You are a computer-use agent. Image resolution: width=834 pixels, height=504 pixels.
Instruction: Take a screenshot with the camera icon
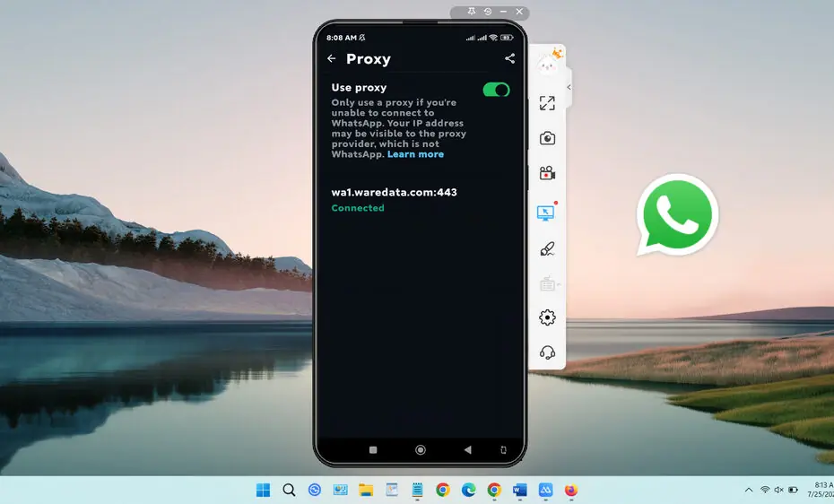547,138
